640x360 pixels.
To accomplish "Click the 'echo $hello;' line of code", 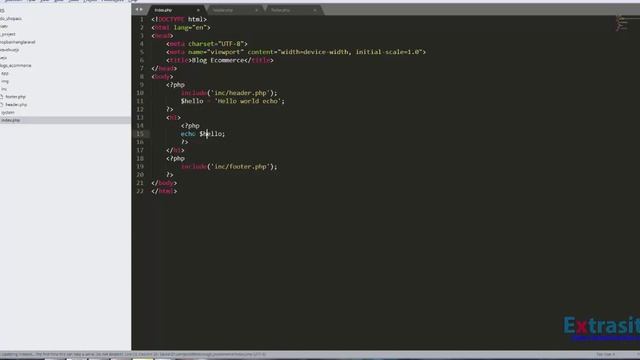I will click(x=203, y=134).
